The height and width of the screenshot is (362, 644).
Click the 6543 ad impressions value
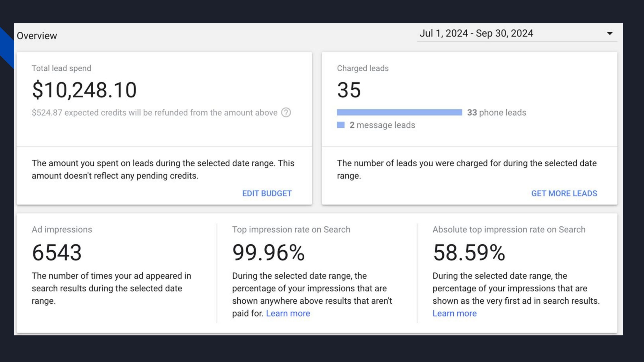click(x=57, y=253)
